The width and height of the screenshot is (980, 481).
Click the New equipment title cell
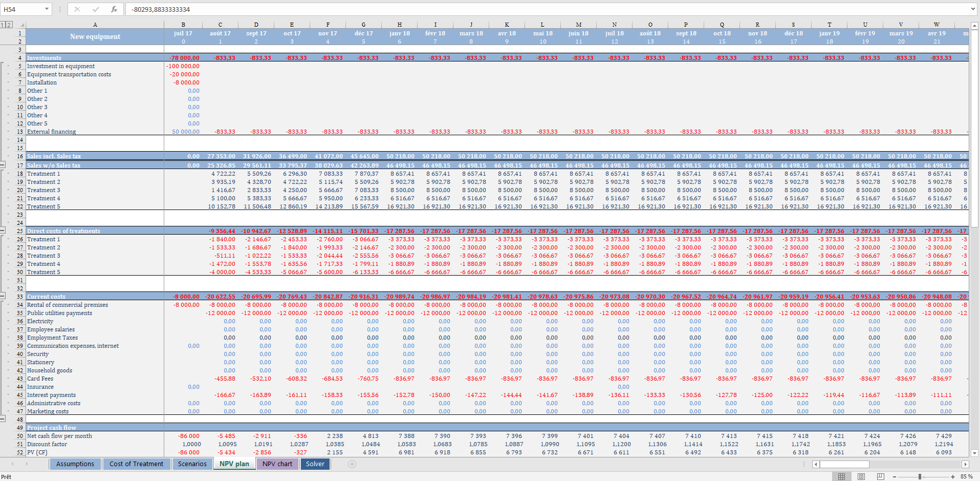click(95, 36)
